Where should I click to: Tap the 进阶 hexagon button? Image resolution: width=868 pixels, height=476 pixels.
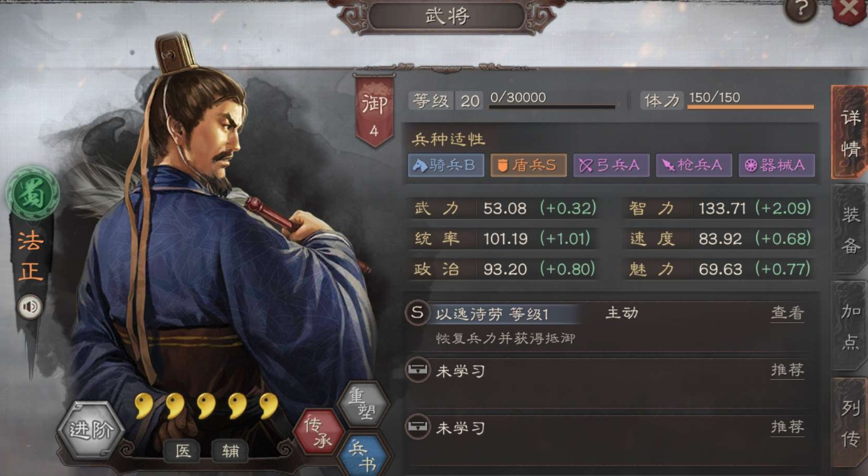point(91,431)
